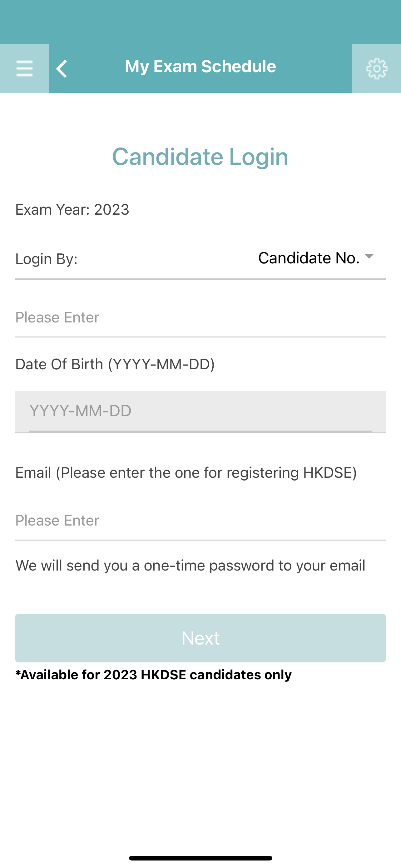The width and height of the screenshot is (401, 868).
Task: Open the hamburger side menu
Action: (x=24, y=68)
